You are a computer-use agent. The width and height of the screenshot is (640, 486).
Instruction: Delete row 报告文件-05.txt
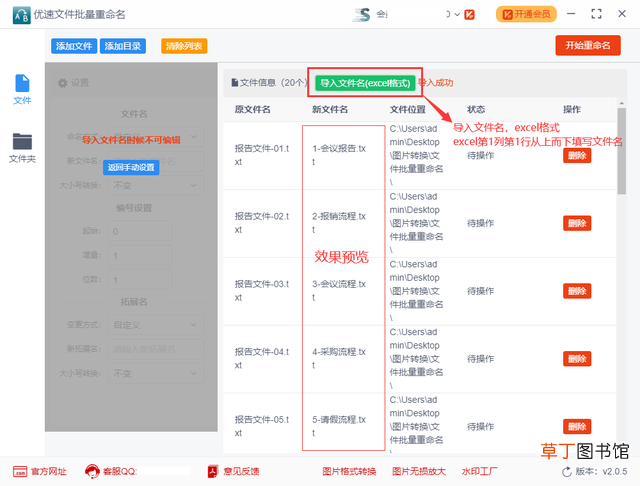(577, 426)
